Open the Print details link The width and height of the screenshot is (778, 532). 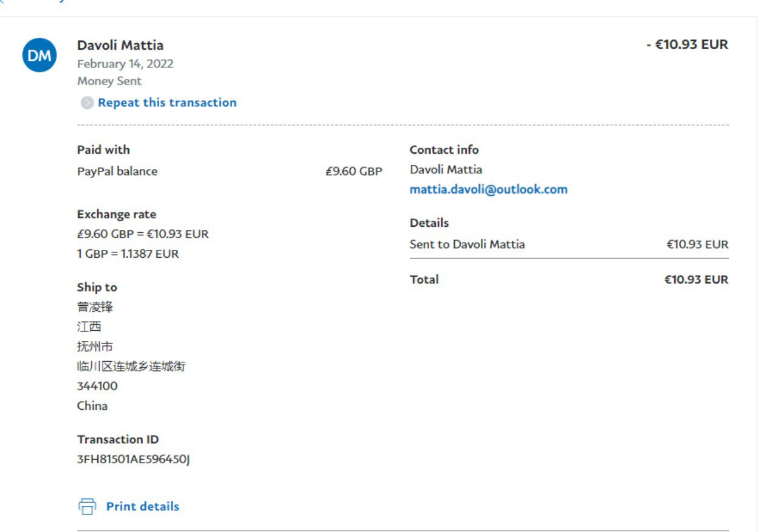click(142, 506)
